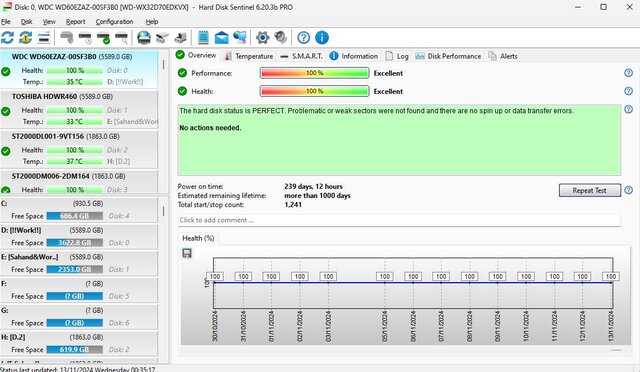This screenshot has width=640, height=372.
Task: Click green check icon beside Performance label
Action: tap(182, 73)
